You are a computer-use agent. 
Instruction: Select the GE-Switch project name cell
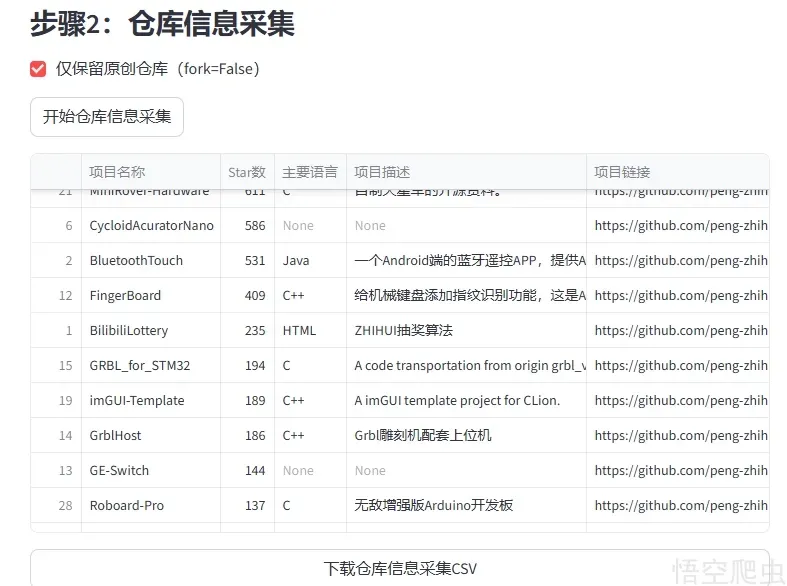pos(151,471)
